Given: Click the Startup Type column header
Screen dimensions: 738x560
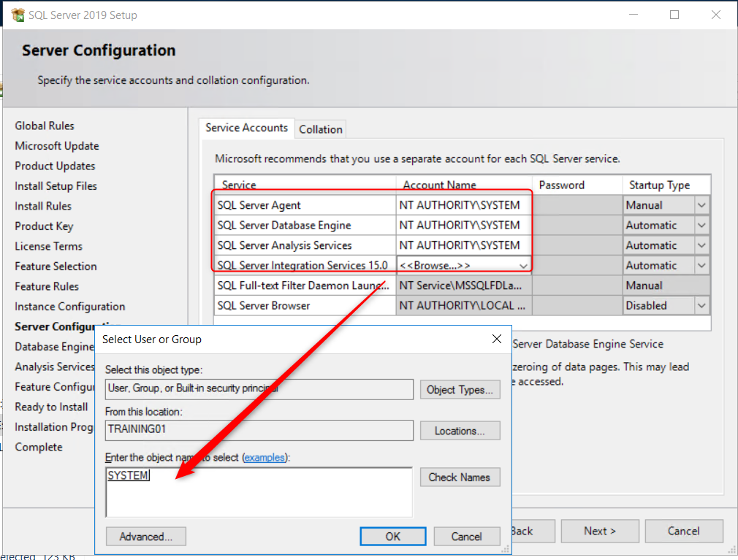Looking at the screenshot, I should tap(666, 185).
